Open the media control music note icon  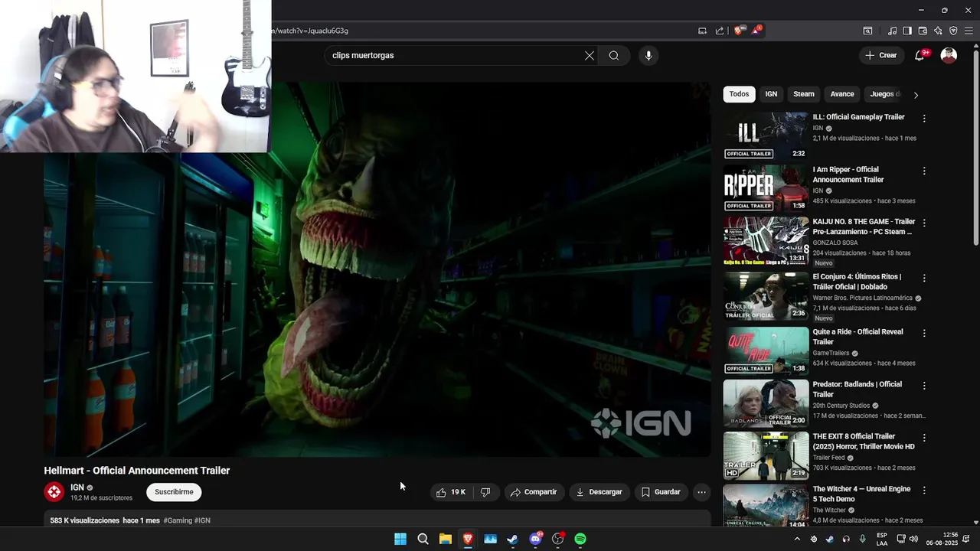point(892,31)
